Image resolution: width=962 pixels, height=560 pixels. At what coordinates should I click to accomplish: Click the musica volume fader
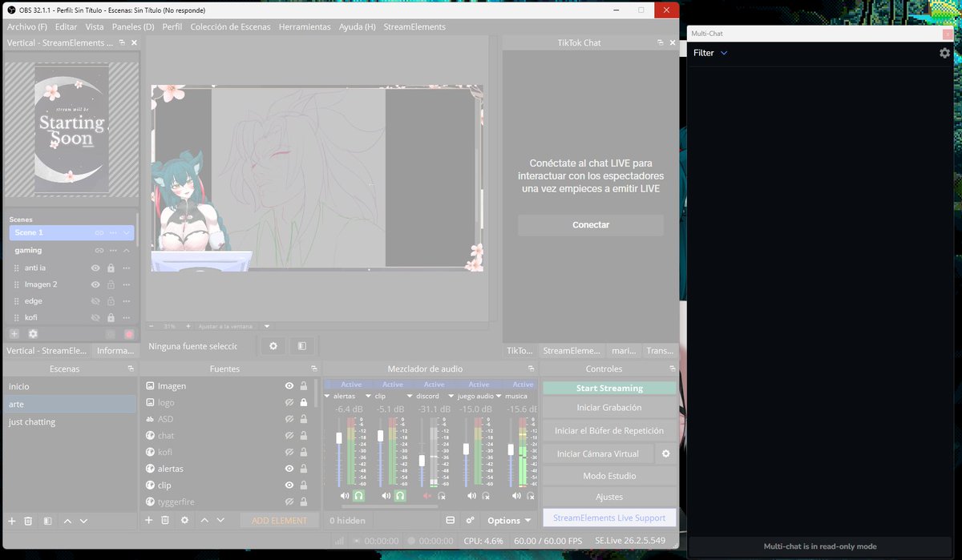[511, 450]
